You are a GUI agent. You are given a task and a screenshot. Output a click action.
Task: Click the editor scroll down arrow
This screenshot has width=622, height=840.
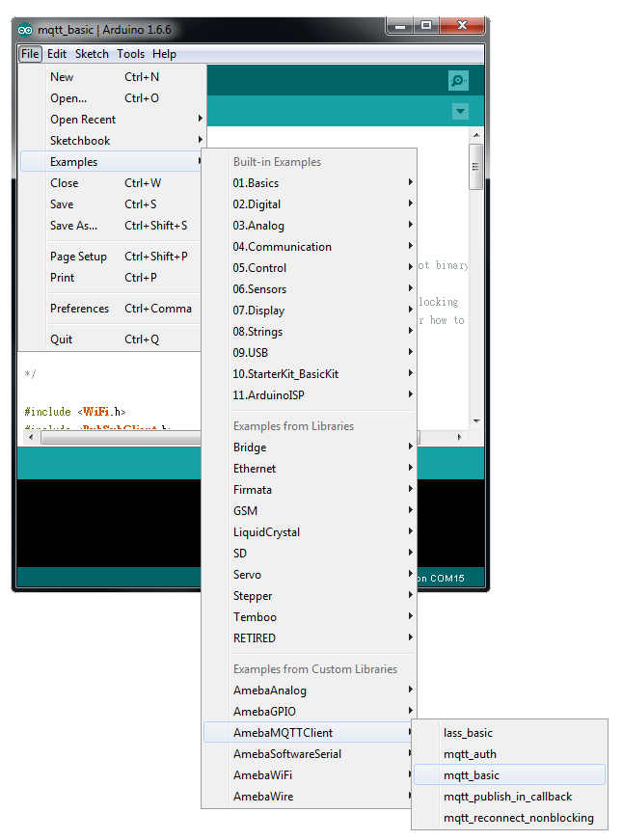coord(476,421)
